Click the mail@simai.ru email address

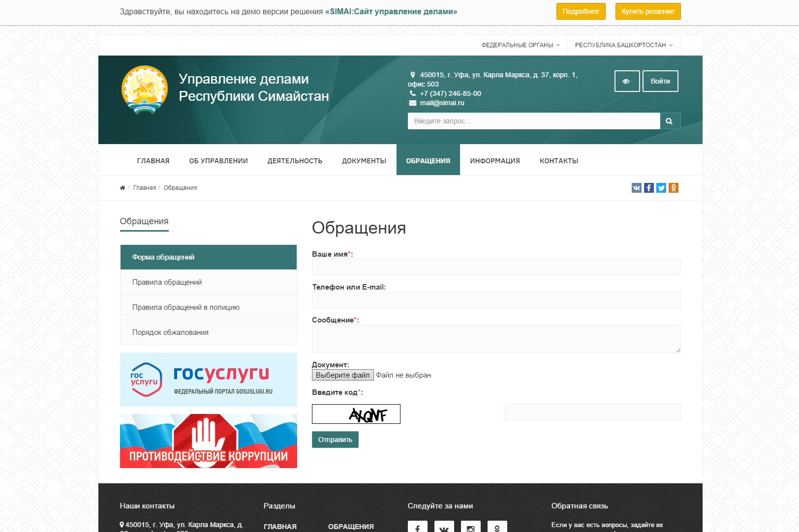click(x=442, y=103)
